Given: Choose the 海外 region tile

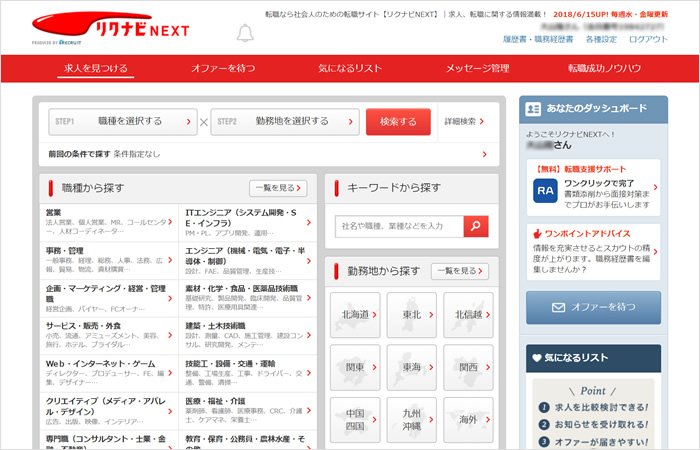Looking at the screenshot, I should click(x=468, y=420).
